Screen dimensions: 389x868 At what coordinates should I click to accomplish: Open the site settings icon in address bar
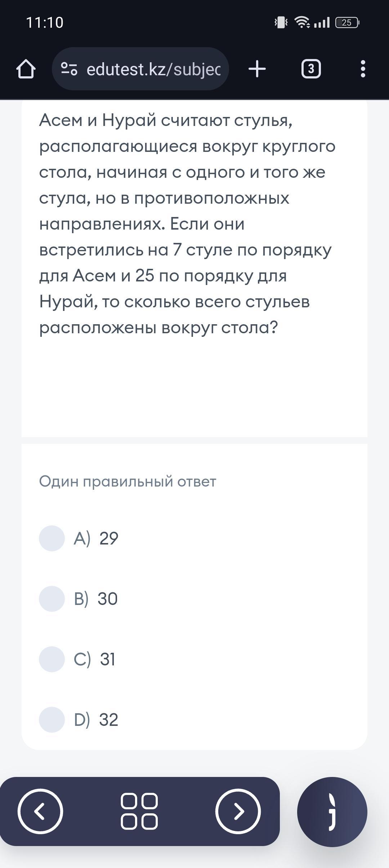69,69
